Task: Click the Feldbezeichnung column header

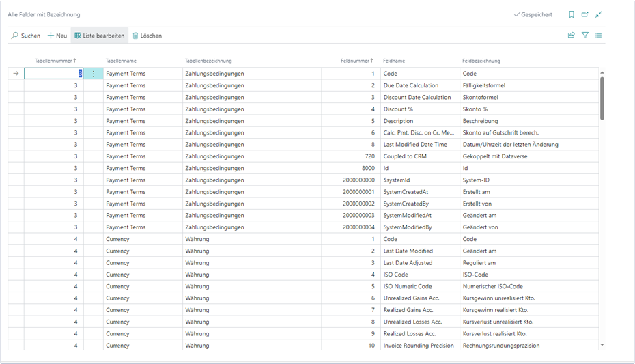Action: [481, 61]
